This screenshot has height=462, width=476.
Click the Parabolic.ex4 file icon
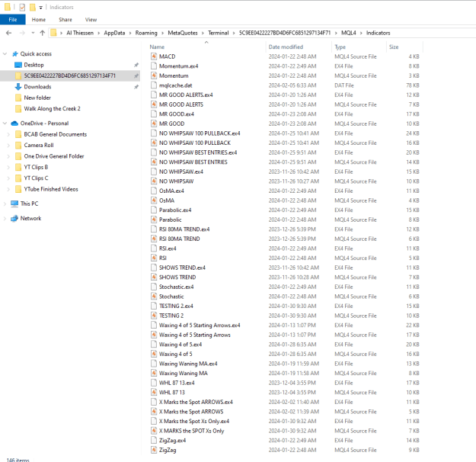154,210
